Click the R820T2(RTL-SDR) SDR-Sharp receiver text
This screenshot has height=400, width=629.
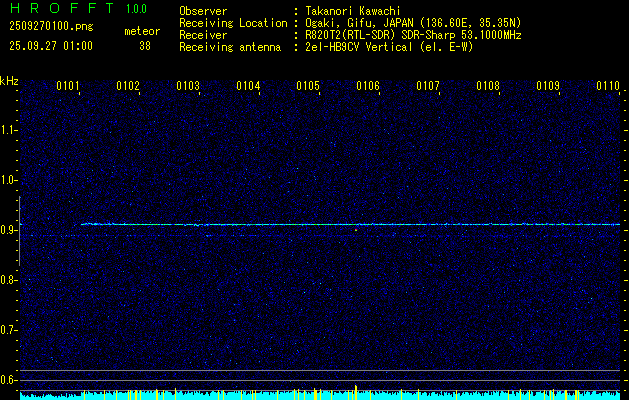(x=413, y=35)
